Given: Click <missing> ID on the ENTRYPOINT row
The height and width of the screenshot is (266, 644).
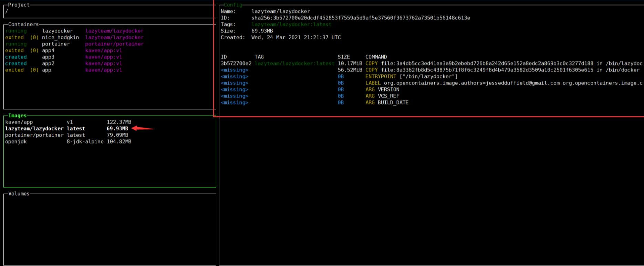Looking at the screenshot, I should pos(235,77).
